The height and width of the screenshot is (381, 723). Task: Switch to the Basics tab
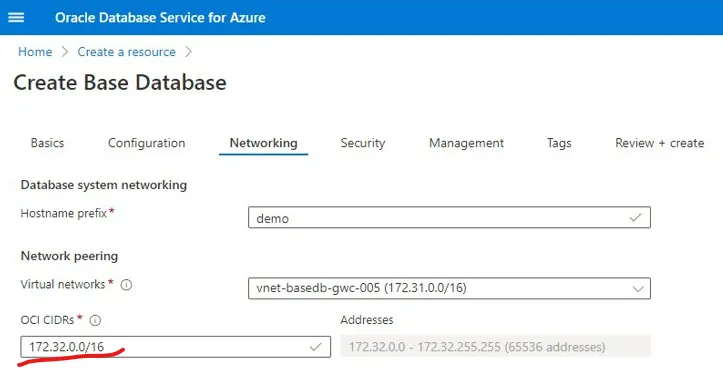[47, 143]
